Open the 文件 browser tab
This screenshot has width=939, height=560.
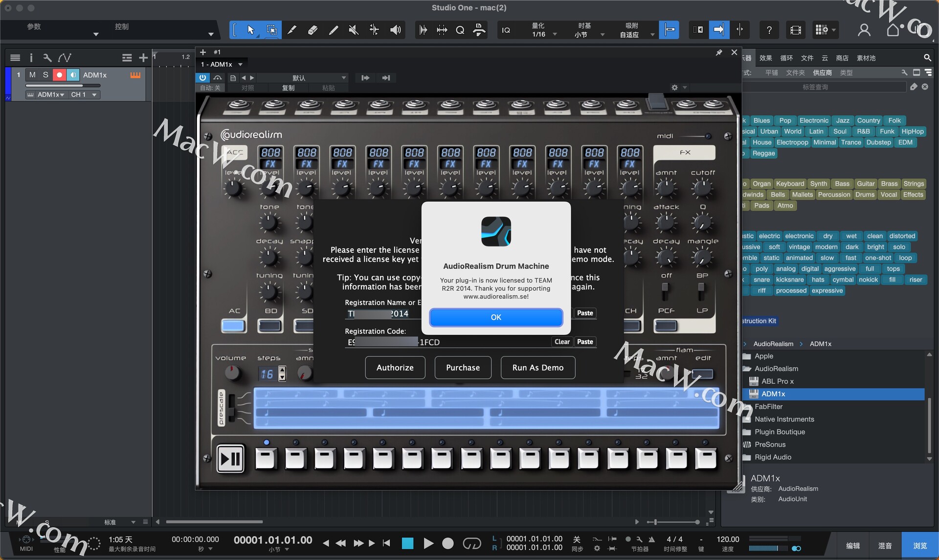pos(807,58)
